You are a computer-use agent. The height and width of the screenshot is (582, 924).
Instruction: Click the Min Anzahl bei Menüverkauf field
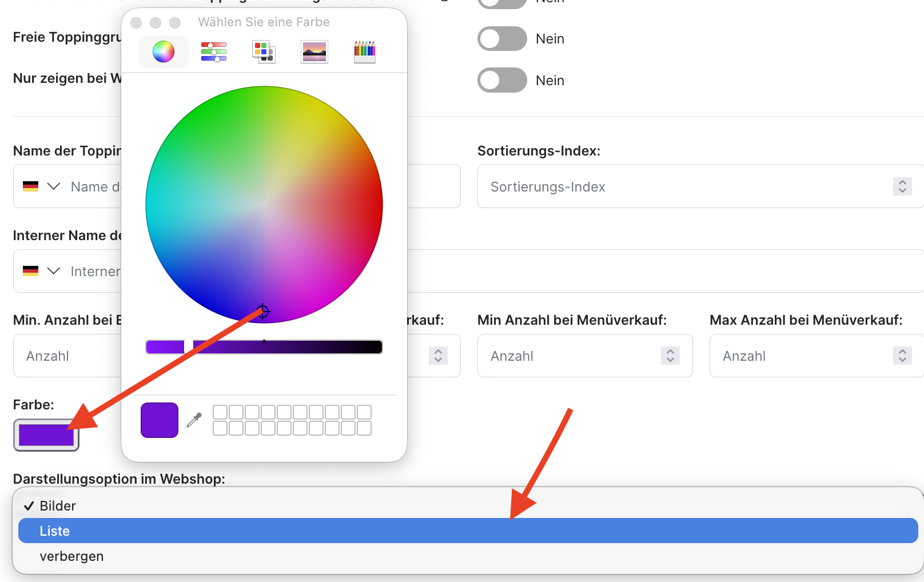(572, 356)
